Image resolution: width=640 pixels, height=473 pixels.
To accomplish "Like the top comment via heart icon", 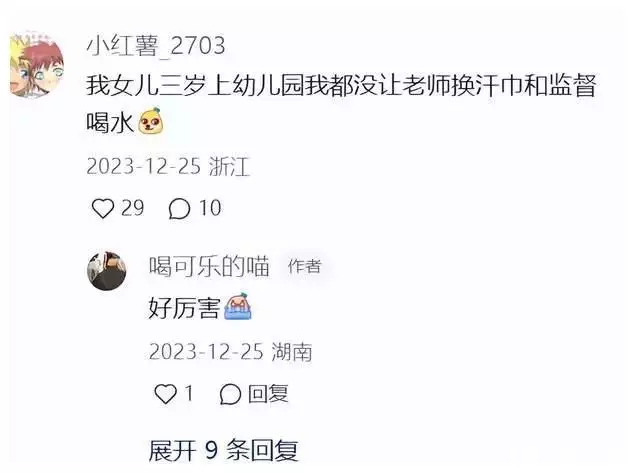I will 102,208.
